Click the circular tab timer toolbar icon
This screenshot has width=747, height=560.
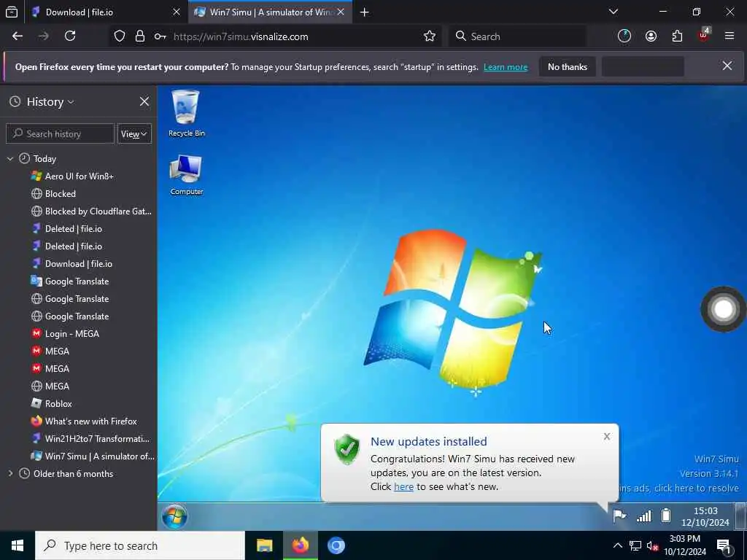point(624,36)
